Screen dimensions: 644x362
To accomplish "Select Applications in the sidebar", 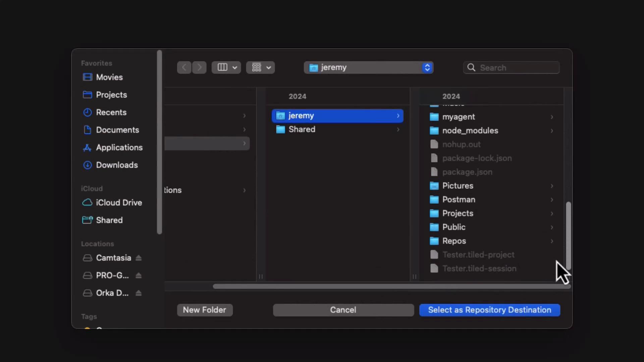I will pyautogui.click(x=119, y=147).
